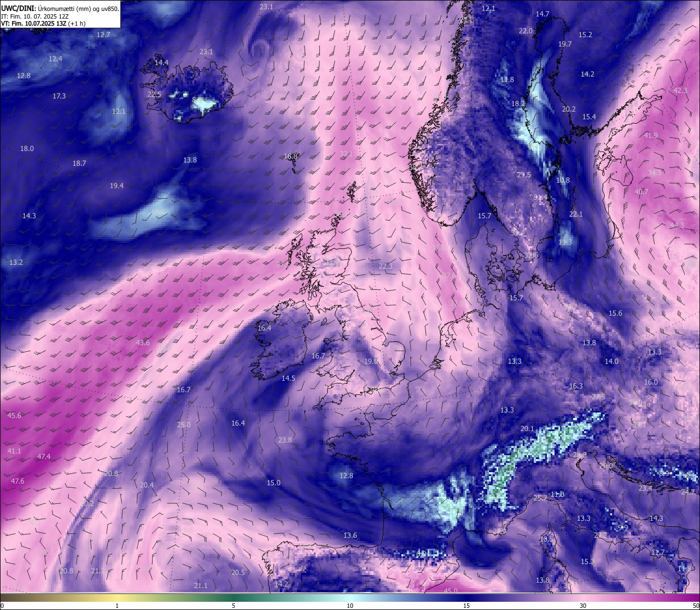Select the 18.7 map value
The width and height of the screenshot is (700, 610).
coord(79,163)
